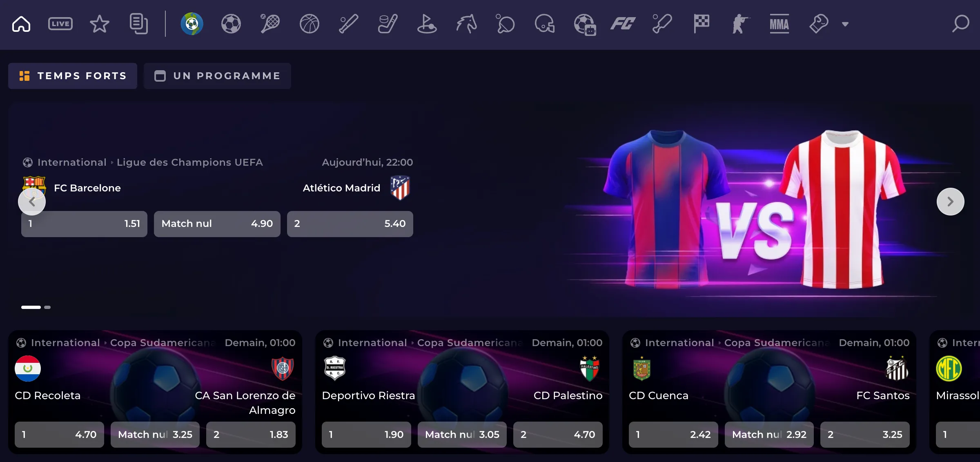The image size is (980, 462).
Task: Open Copa Sudamericana link on Cuenca card
Action: [777, 343]
